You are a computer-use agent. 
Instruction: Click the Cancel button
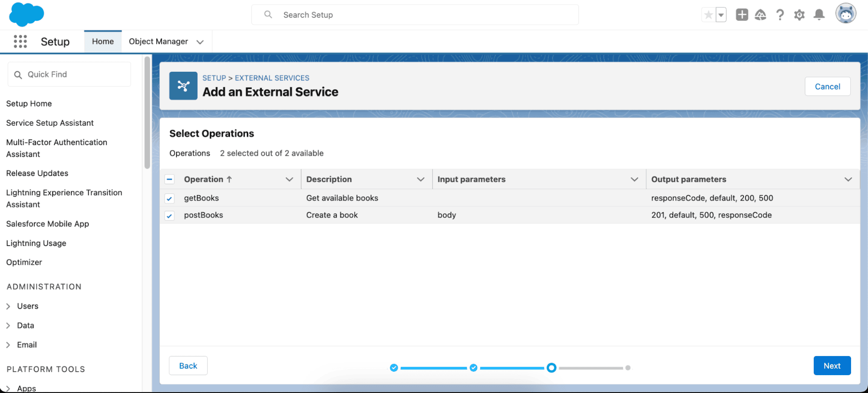pos(827,87)
